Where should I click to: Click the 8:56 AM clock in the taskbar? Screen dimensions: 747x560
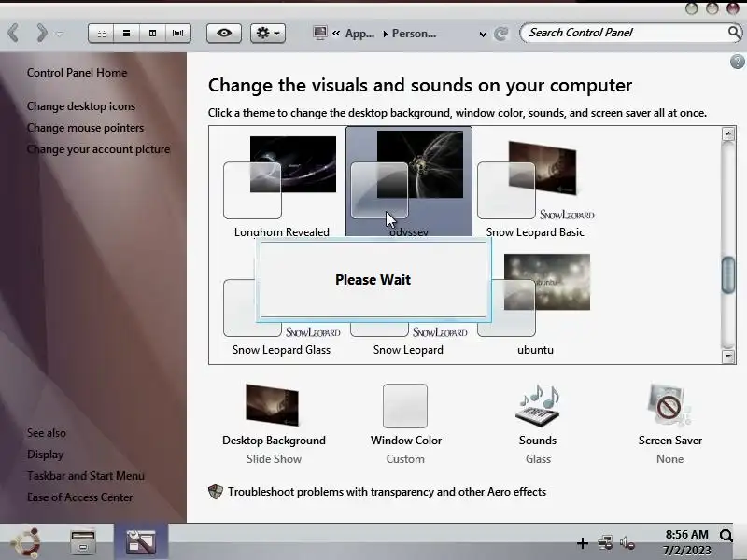[686, 535]
